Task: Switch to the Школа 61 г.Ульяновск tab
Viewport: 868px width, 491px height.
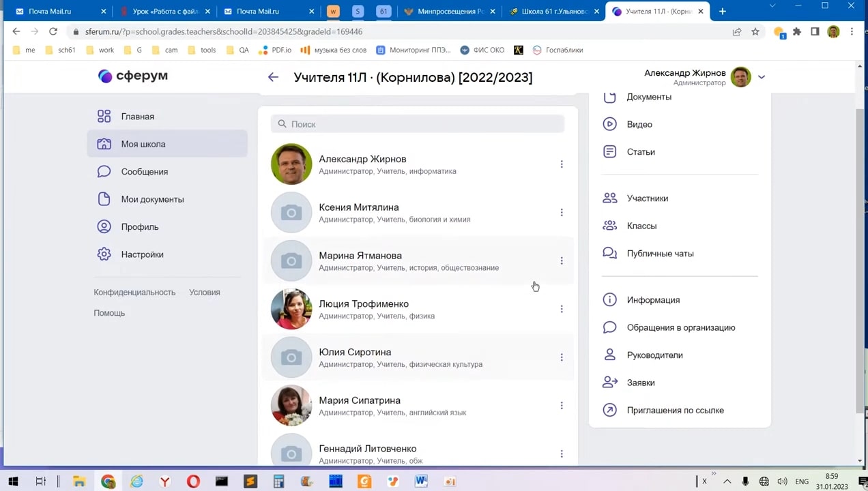Action: (x=553, y=12)
